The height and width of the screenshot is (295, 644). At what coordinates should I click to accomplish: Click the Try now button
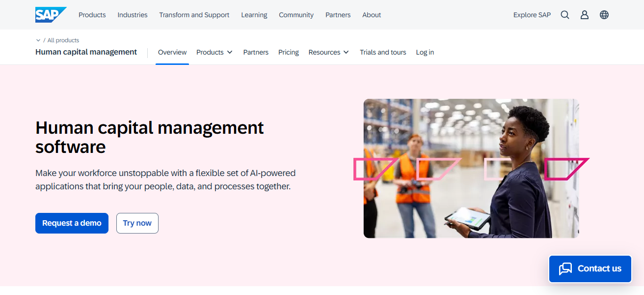pos(137,223)
